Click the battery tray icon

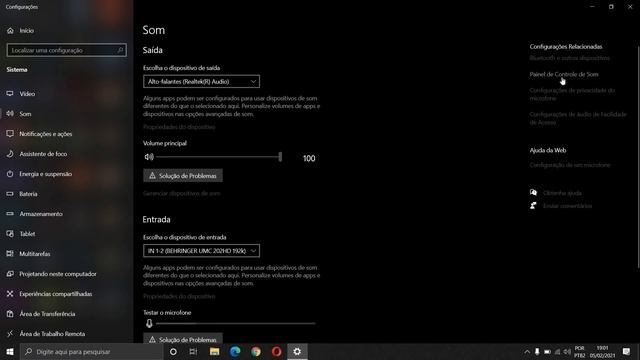point(547,352)
